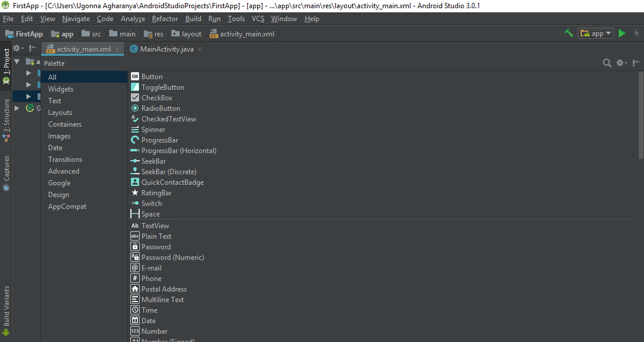Collapse the top project tree node
The image size is (644, 342).
[x=17, y=62]
